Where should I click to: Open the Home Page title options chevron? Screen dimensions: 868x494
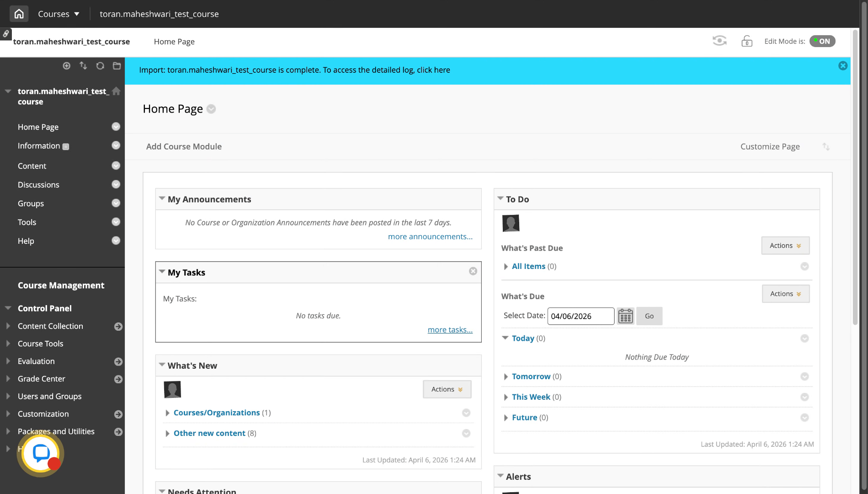[211, 109]
